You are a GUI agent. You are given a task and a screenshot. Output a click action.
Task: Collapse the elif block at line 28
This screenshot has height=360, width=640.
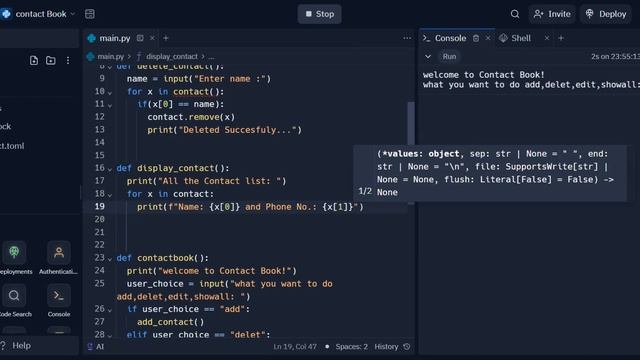110,336
